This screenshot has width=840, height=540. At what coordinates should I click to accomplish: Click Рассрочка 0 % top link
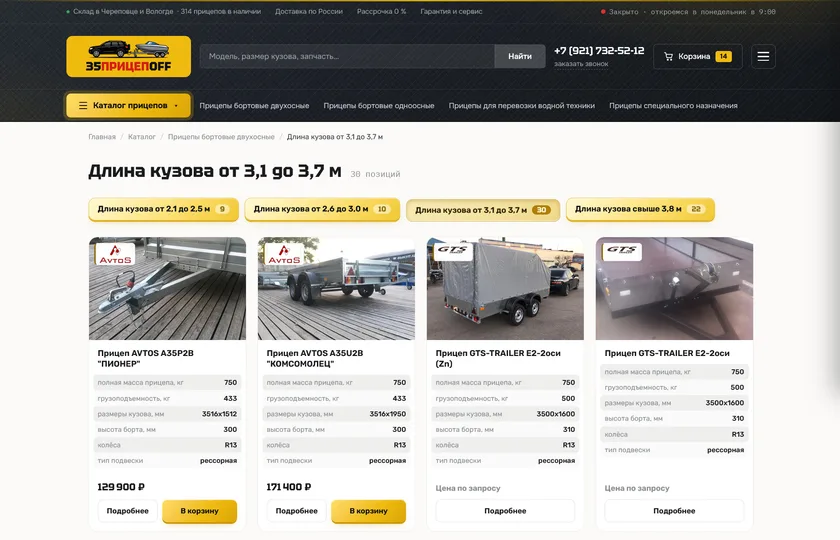coord(381,11)
